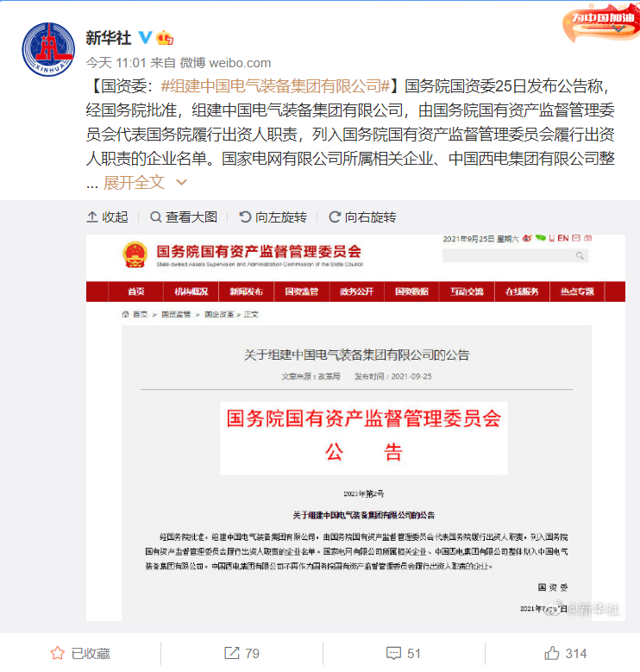Screen dimensions: 640x672
Task: Click the 今天 11:01 timestamp link
Action: tap(116, 63)
